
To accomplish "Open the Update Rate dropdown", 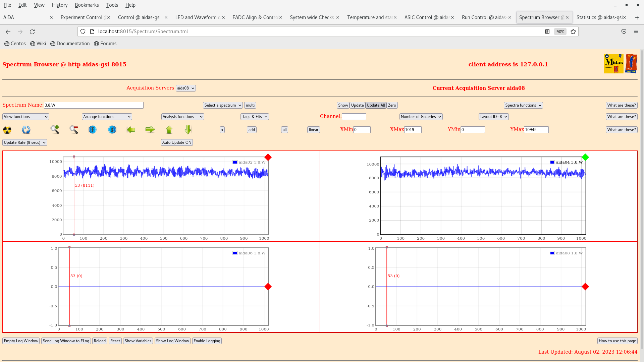I will [x=25, y=142].
